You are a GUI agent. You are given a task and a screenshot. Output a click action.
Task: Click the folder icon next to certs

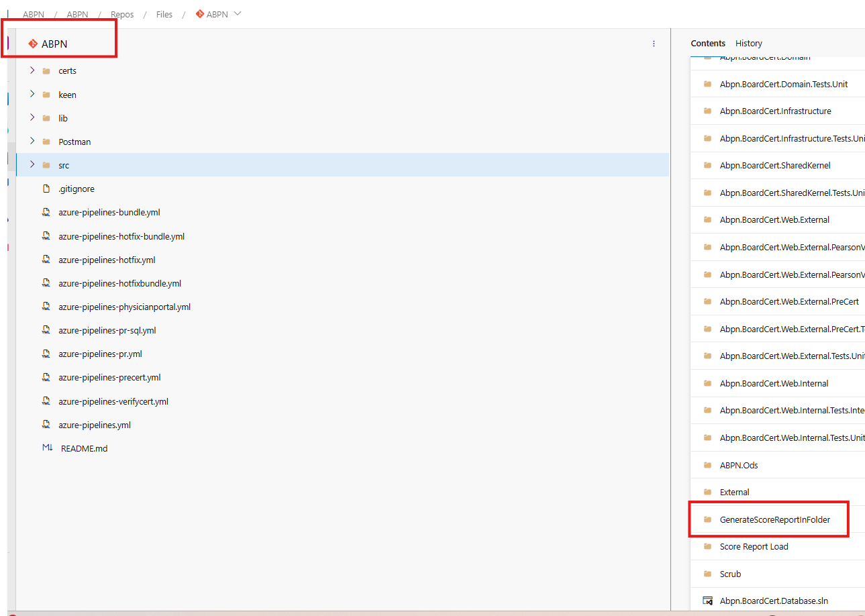coord(46,70)
